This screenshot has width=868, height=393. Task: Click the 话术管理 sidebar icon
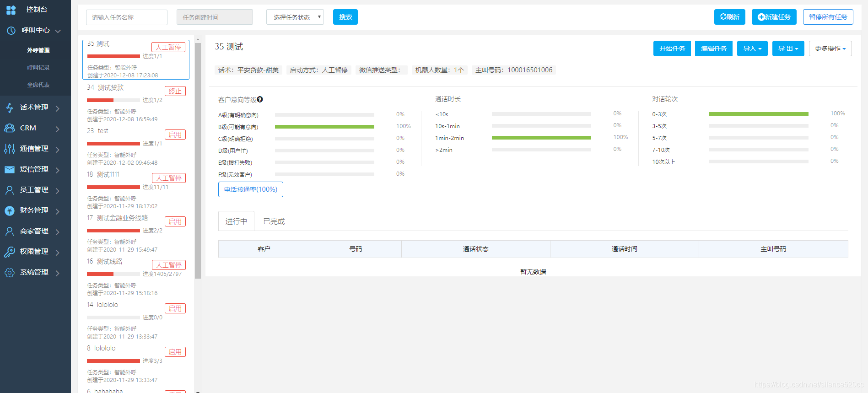10,108
